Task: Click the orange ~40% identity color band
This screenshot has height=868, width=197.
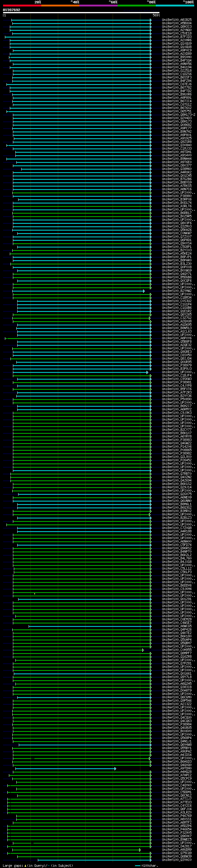Action: click(x=60, y=6)
